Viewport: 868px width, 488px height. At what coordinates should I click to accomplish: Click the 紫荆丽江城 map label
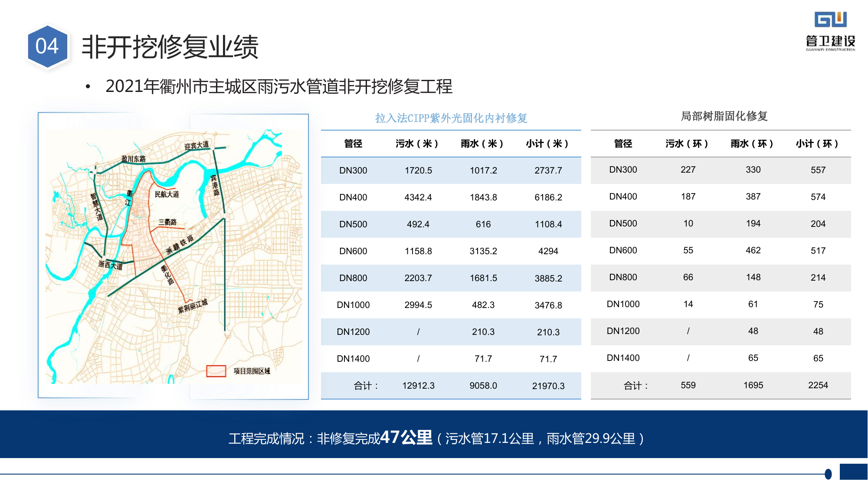tap(193, 306)
